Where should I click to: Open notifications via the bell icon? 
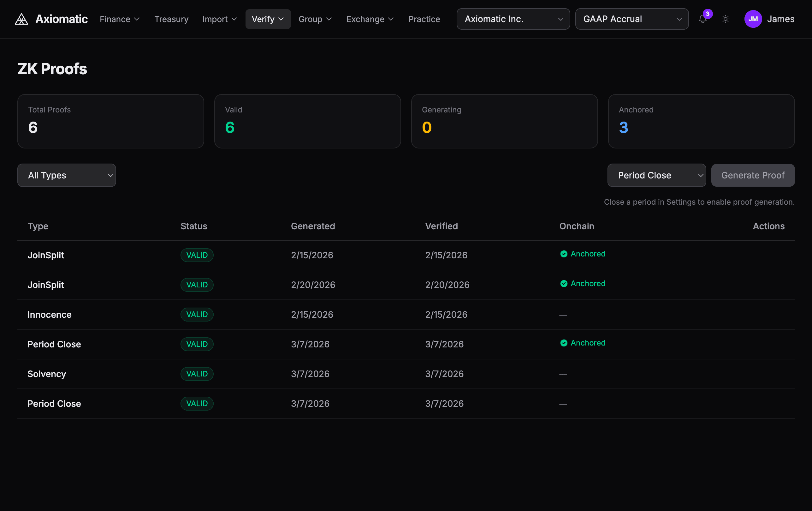coord(702,20)
